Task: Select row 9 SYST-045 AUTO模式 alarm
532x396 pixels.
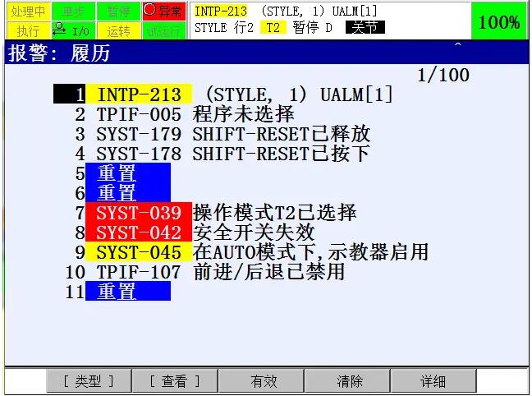Action: pyautogui.click(x=251, y=252)
